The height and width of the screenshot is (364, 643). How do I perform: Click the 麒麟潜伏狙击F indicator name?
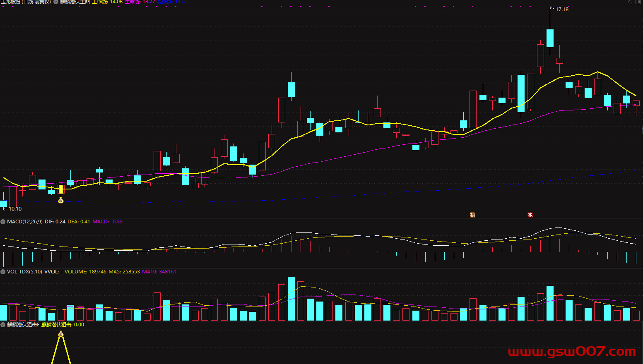pos(23,325)
